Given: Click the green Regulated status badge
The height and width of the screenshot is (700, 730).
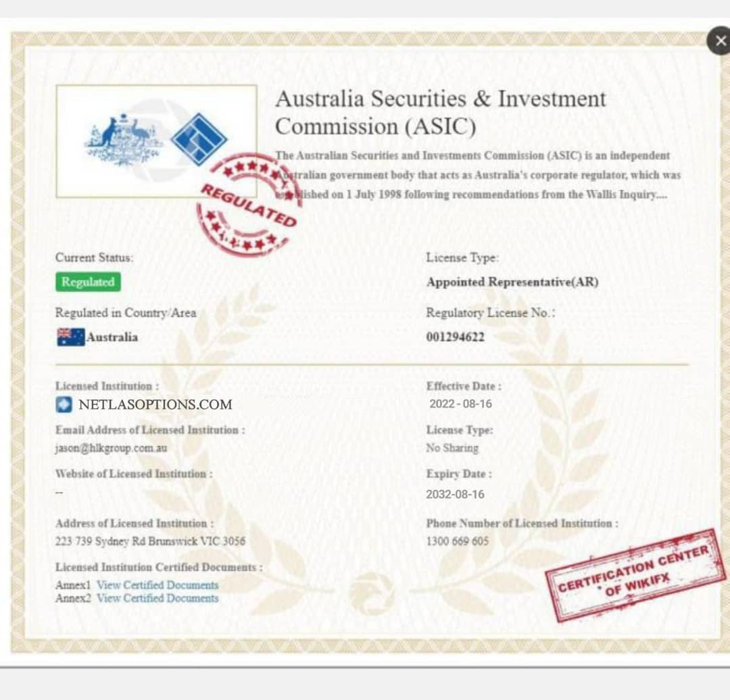Looking at the screenshot, I should click(88, 282).
